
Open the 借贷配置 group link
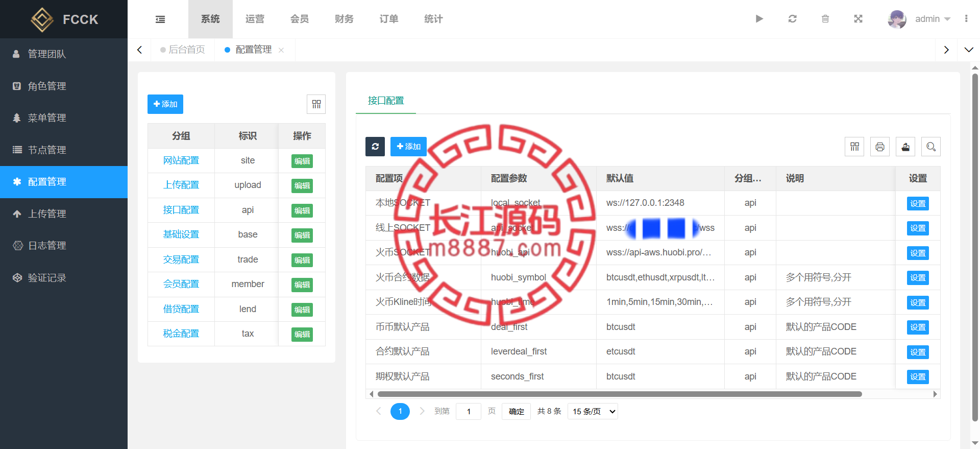[x=181, y=309]
